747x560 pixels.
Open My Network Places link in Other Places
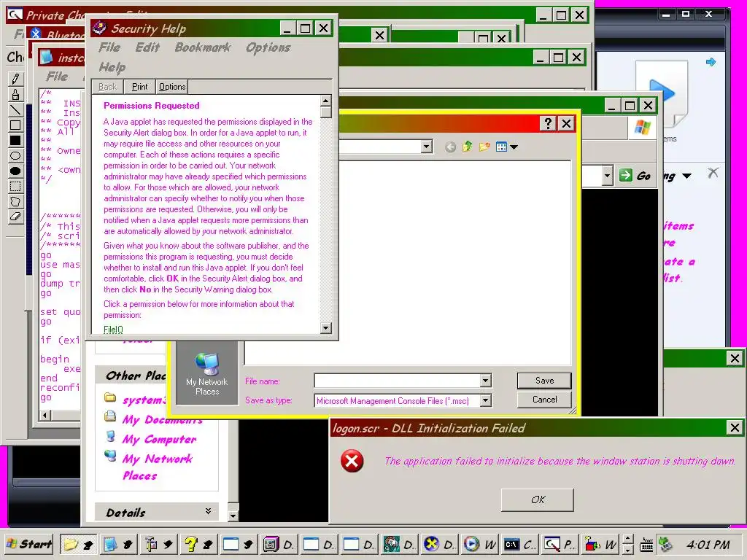158,467
